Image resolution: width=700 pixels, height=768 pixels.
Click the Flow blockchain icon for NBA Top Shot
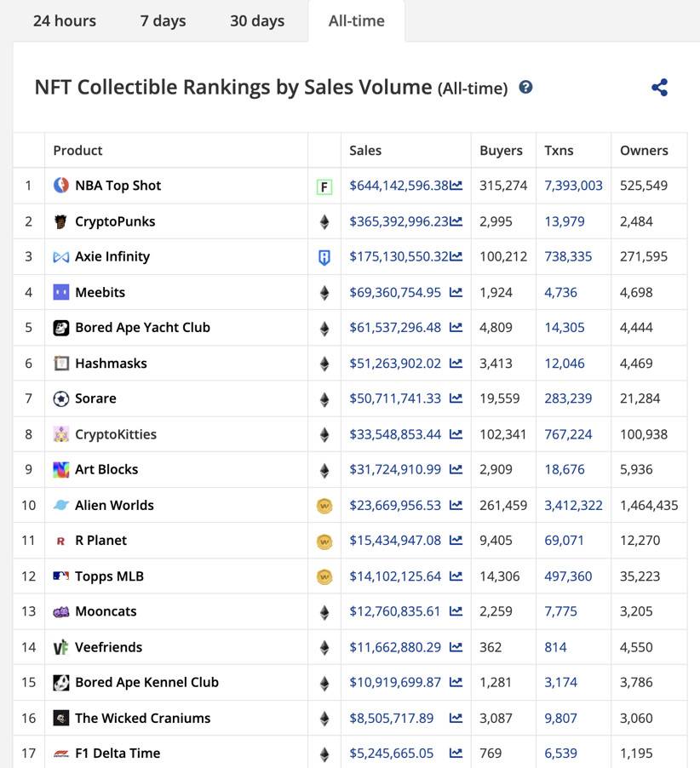tap(324, 186)
